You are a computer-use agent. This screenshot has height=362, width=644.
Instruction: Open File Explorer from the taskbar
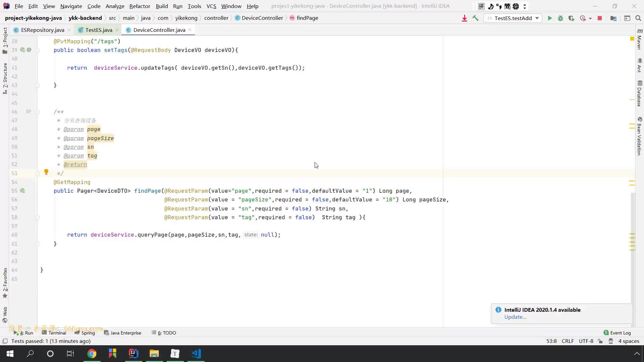click(154, 354)
